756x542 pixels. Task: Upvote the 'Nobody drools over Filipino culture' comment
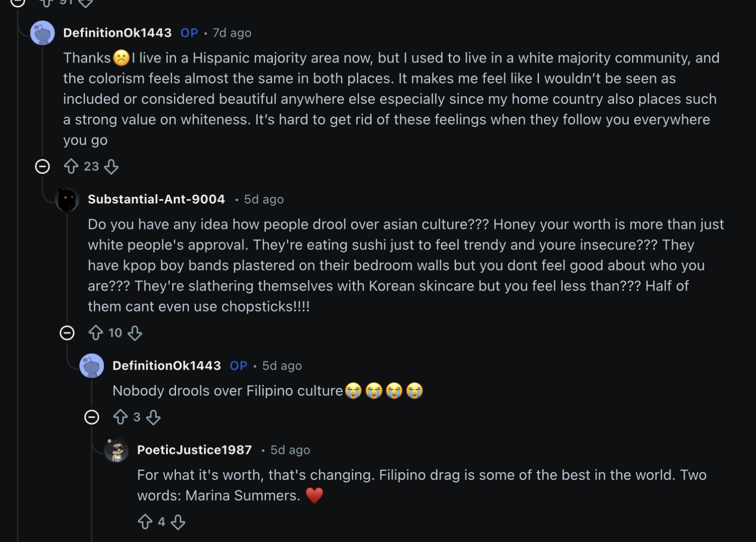(120, 417)
